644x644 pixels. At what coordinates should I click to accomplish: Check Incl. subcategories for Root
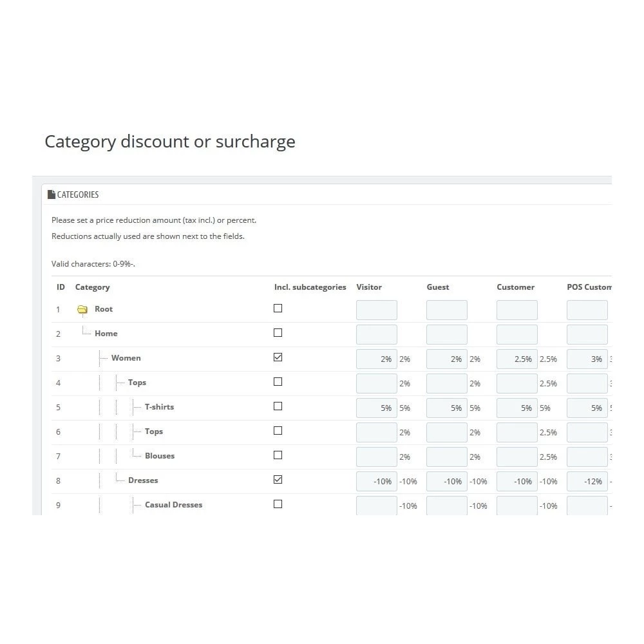point(278,308)
